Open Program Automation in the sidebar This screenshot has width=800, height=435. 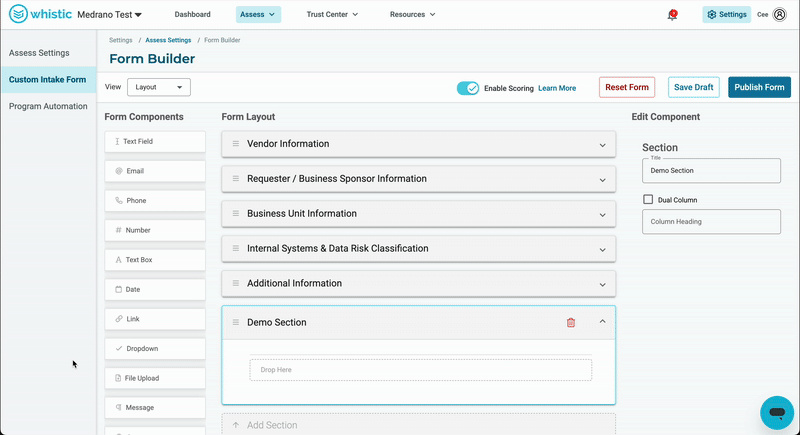click(x=48, y=106)
